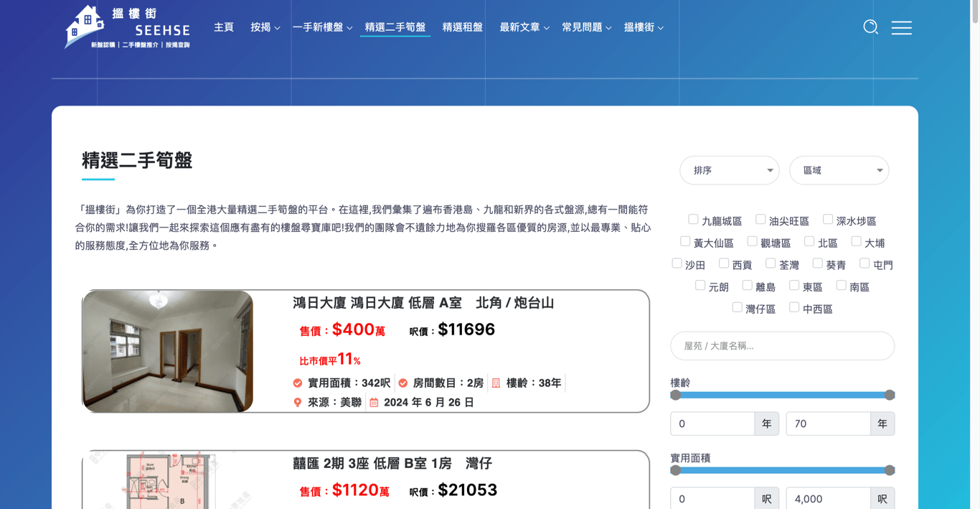980x509 pixels.
Task: Expand the 最新文章 nav dropdown
Action: pos(524,27)
